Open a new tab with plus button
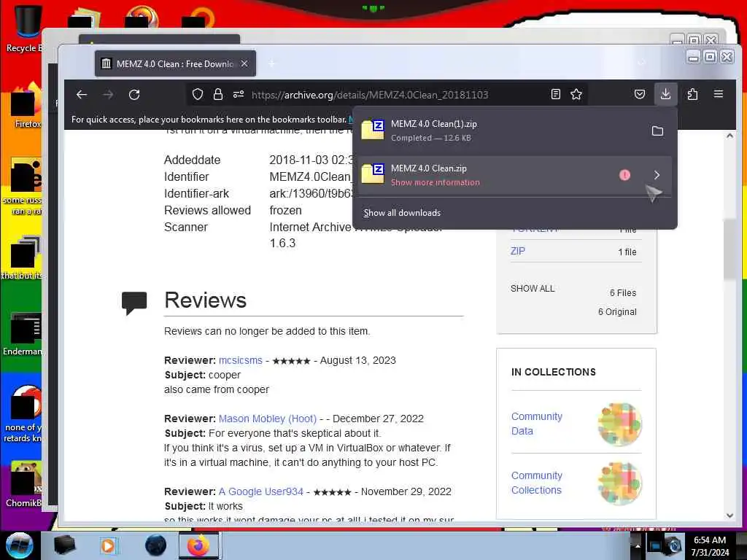Image resolution: width=747 pixels, height=560 pixels. [271, 63]
